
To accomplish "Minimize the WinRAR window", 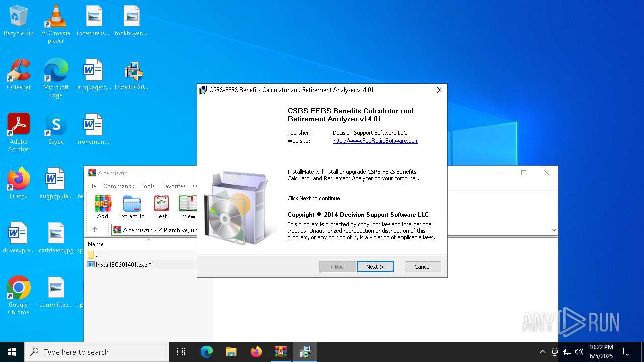I will tap(501, 173).
